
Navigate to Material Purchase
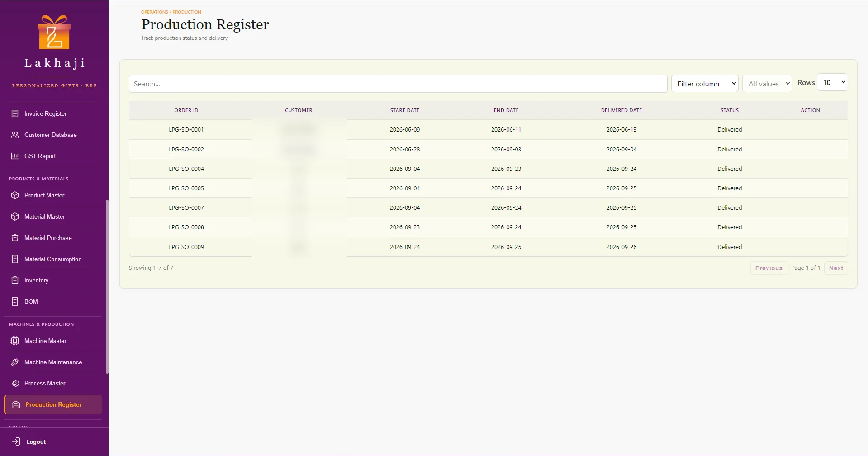tap(53, 238)
